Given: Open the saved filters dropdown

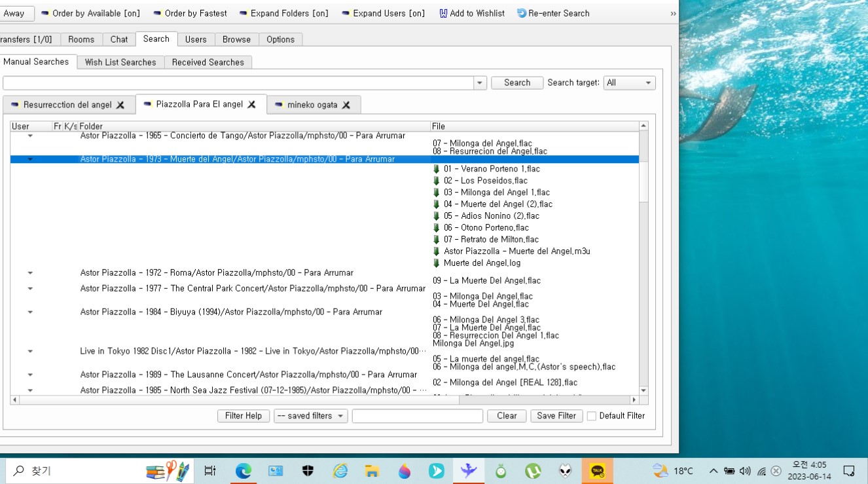Looking at the screenshot, I should coord(311,416).
